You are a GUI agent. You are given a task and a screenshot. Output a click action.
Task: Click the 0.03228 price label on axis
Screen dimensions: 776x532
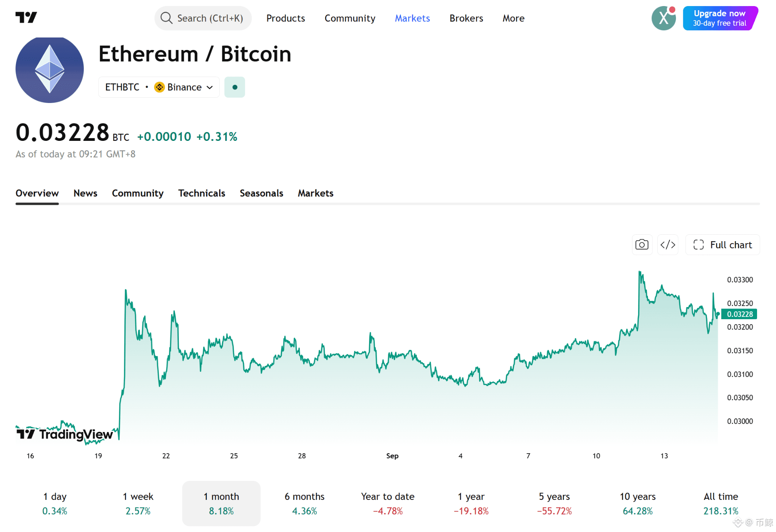[739, 314]
